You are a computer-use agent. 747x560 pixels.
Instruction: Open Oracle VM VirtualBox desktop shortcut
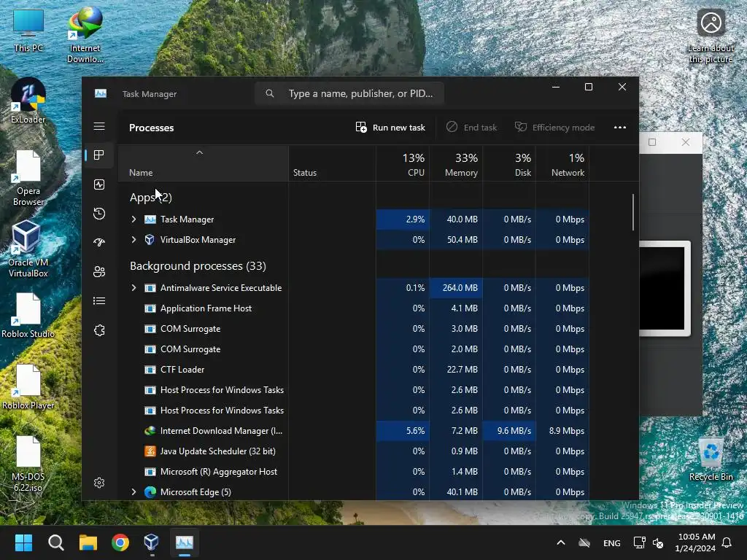28,249
